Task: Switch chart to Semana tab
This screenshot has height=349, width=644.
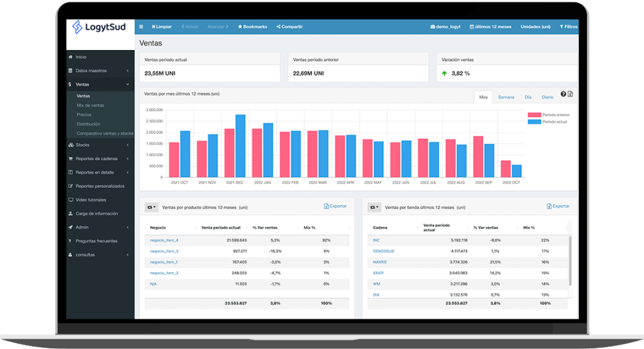Action: pyautogui.click(x=506, y=97)
